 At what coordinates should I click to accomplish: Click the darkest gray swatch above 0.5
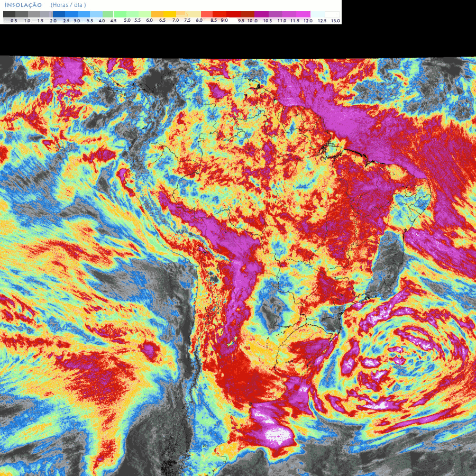pyautogui.click(x=10, y=14)
